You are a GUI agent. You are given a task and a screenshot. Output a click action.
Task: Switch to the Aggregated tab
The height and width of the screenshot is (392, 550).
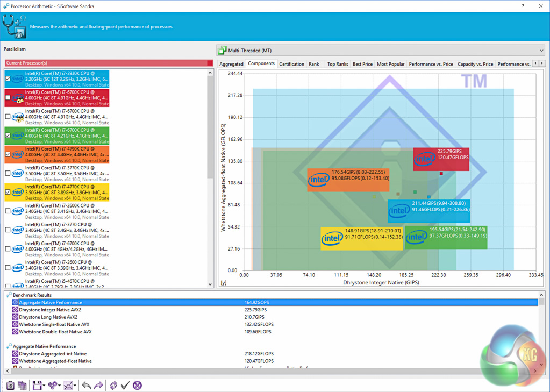[x=231, y=64]
